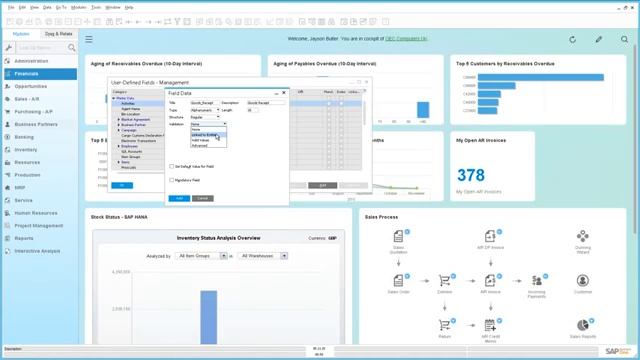Viewport: 640px width, 360px height.
Task: Open Delivery cart icon in Sales Process
Action: [444, 281]
